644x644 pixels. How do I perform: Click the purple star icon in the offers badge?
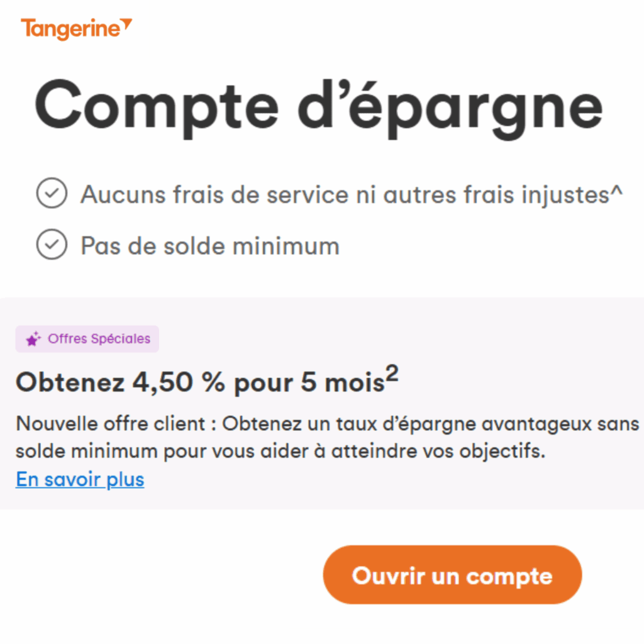click(x=33, y=339)
